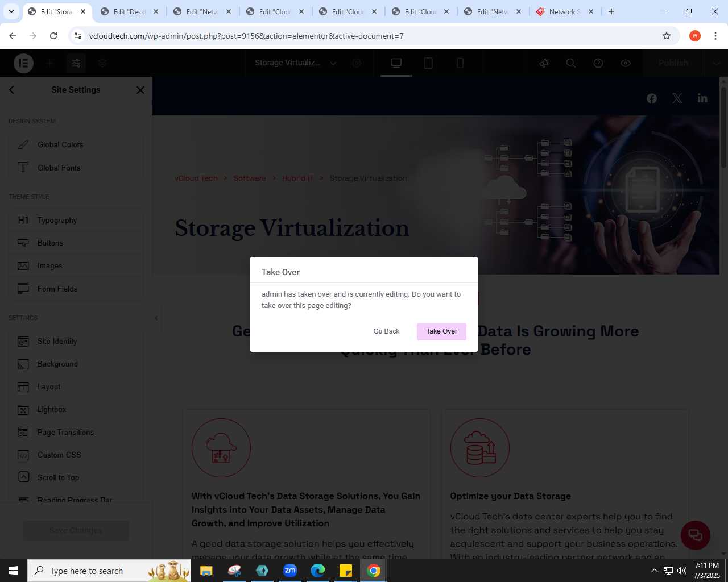The image size is (728, 582).
Task: Open the tab search dropdown arrow
Action: (x=11, y=11)
